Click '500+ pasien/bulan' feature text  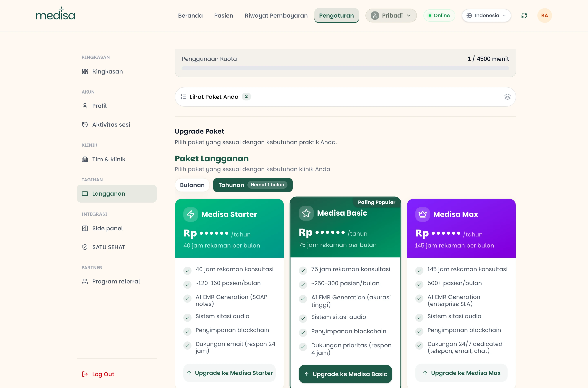pos(455,283)
